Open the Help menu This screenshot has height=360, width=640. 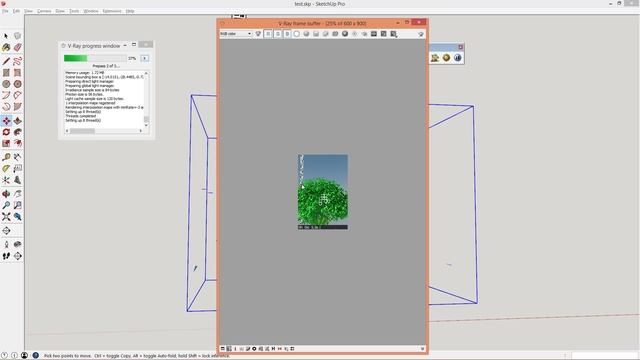click(130, 11)
